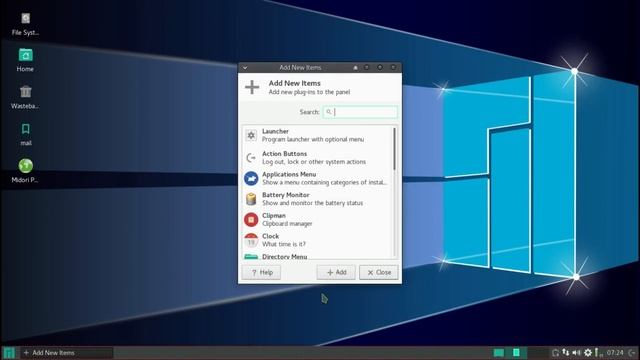Choose the Applications Menu list entry
Viewport: 640px width, 360px height.
(x=317, y=178)
